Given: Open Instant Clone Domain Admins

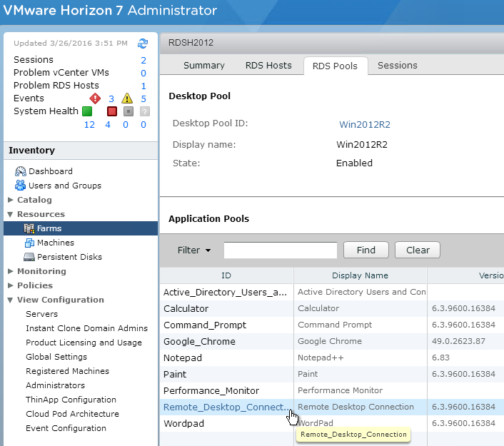Looking at the screenshot, I should click(x=87, y=328).
